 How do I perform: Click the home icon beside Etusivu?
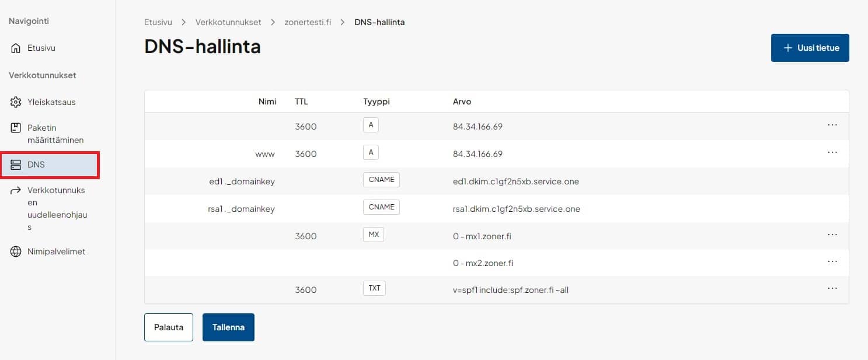[16, 48]
